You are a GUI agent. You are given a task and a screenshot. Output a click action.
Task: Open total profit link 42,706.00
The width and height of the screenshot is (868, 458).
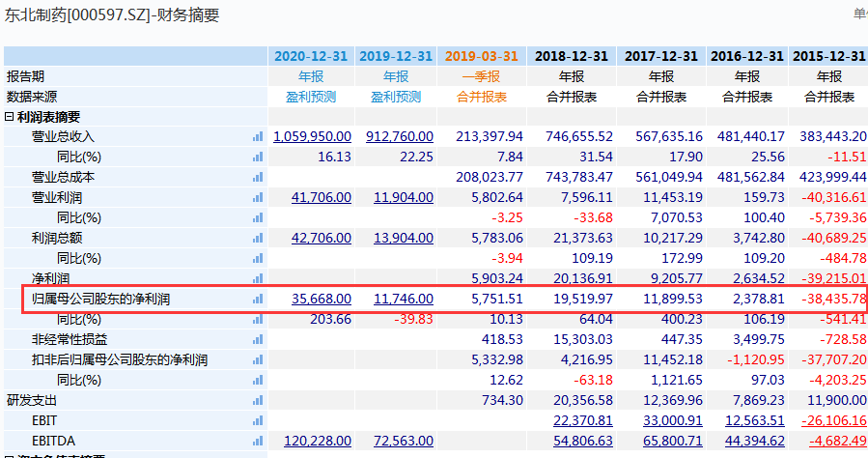322,238
